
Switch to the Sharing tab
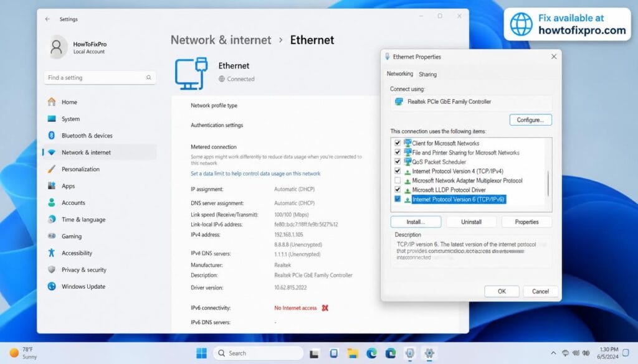pyautogui.click(x=427, y=74)
